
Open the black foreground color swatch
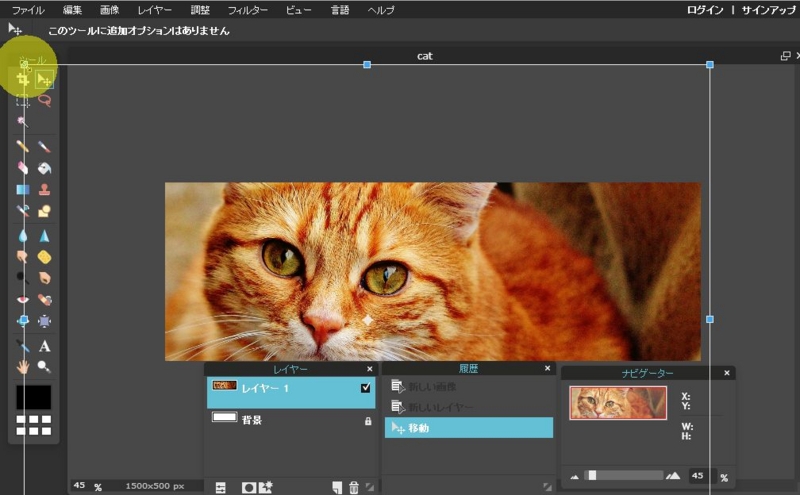pos(33,397)
